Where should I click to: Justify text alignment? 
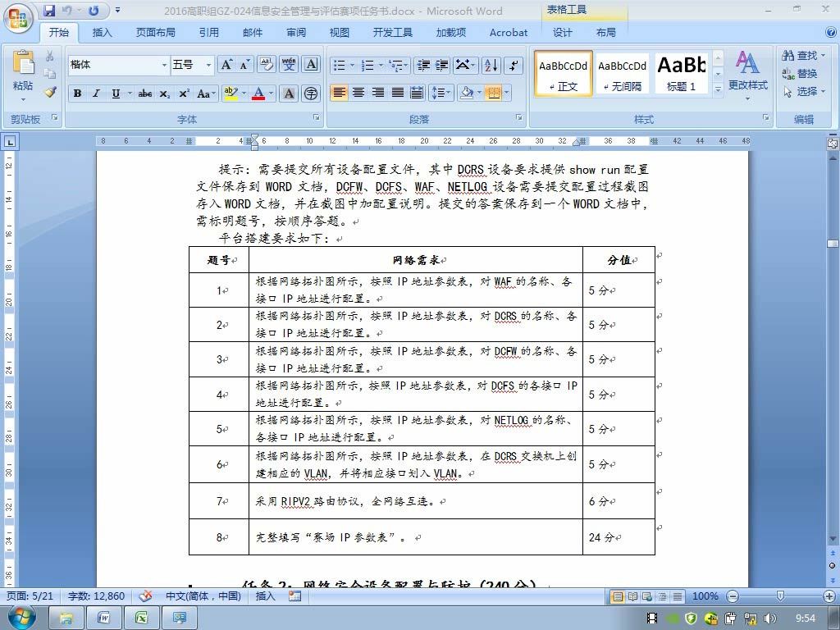click(x=398, y=94)
